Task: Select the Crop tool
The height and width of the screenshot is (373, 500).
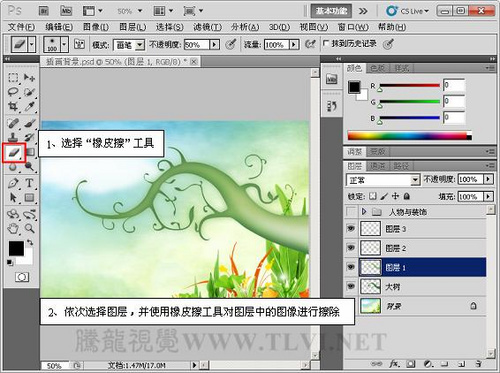Action: pyautogui.click(x=13, y=106)
